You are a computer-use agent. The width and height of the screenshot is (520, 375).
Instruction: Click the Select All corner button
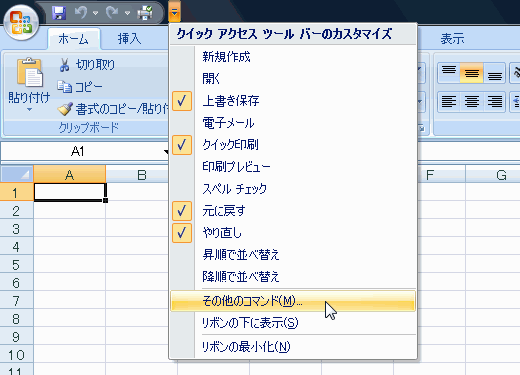16,174
